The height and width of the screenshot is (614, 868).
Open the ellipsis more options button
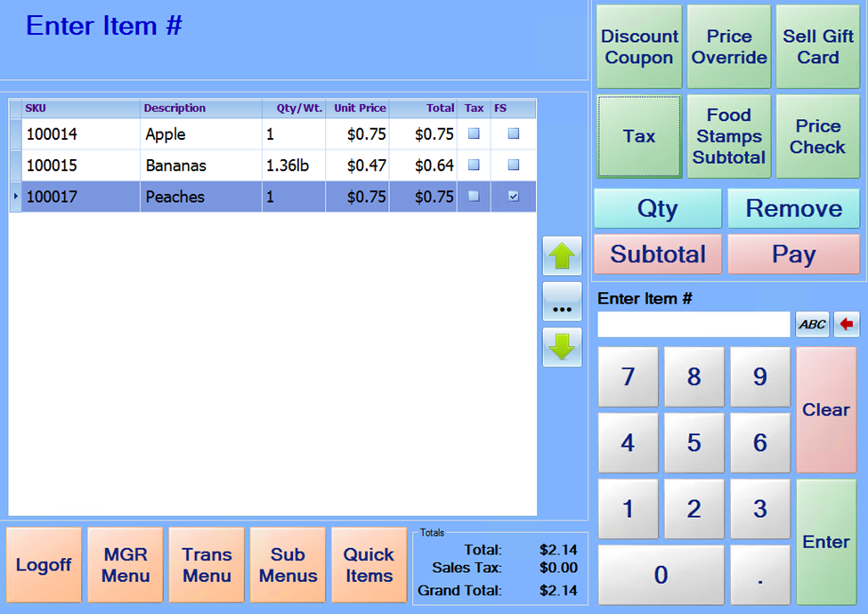point(562,303)
